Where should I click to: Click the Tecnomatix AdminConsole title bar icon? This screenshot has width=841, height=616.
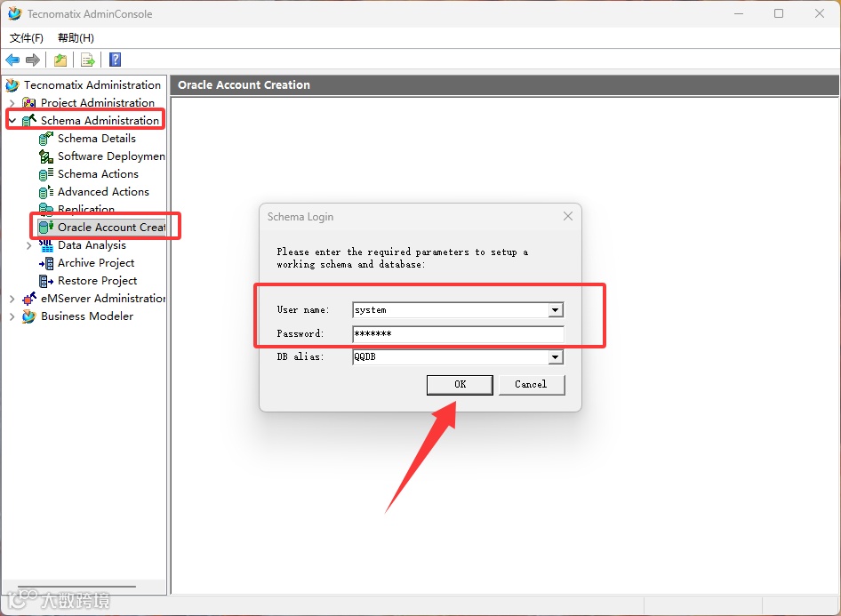[14, 14]
